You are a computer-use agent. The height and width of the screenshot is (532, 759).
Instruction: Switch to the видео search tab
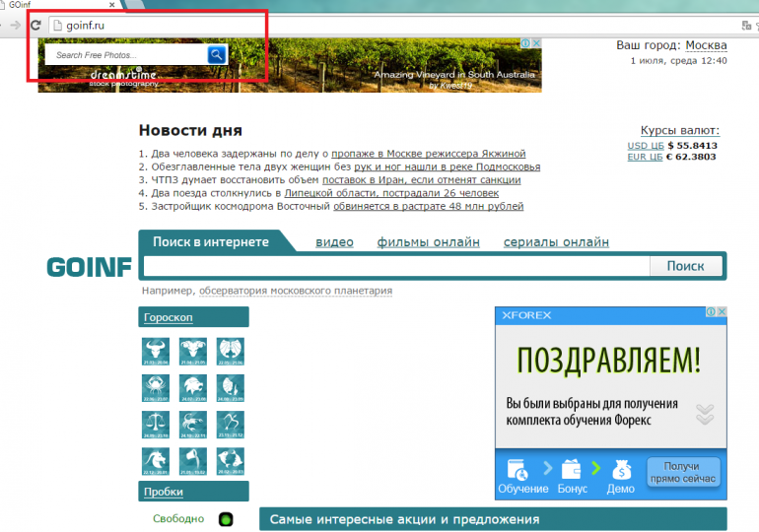tap(334, 242)
